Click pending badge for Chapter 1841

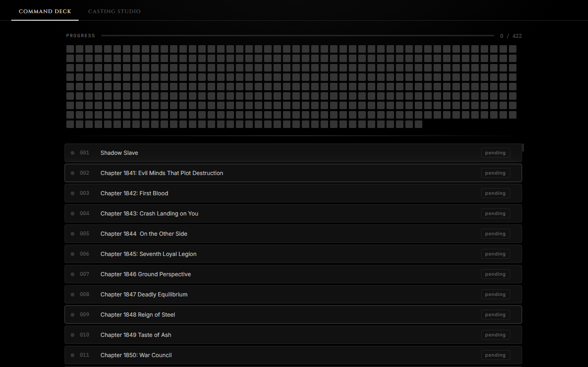click(x=495, y=173)
